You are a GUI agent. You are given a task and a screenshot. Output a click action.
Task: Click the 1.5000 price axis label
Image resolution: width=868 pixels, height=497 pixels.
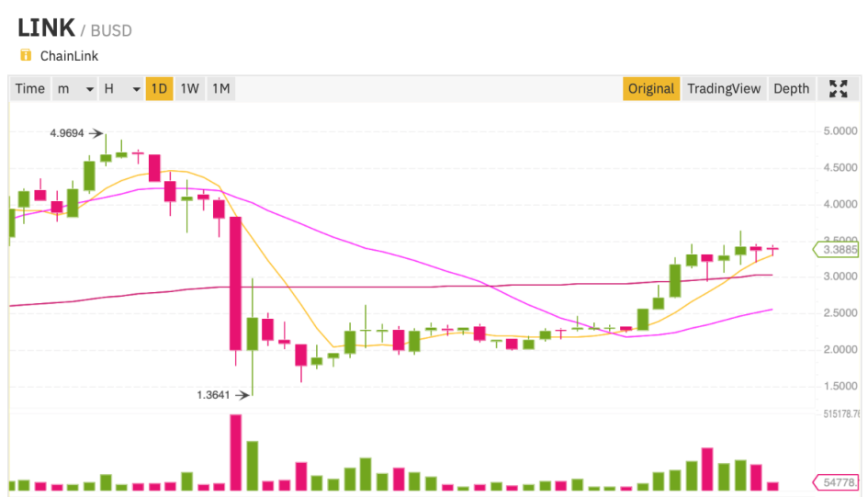[840, 387]
